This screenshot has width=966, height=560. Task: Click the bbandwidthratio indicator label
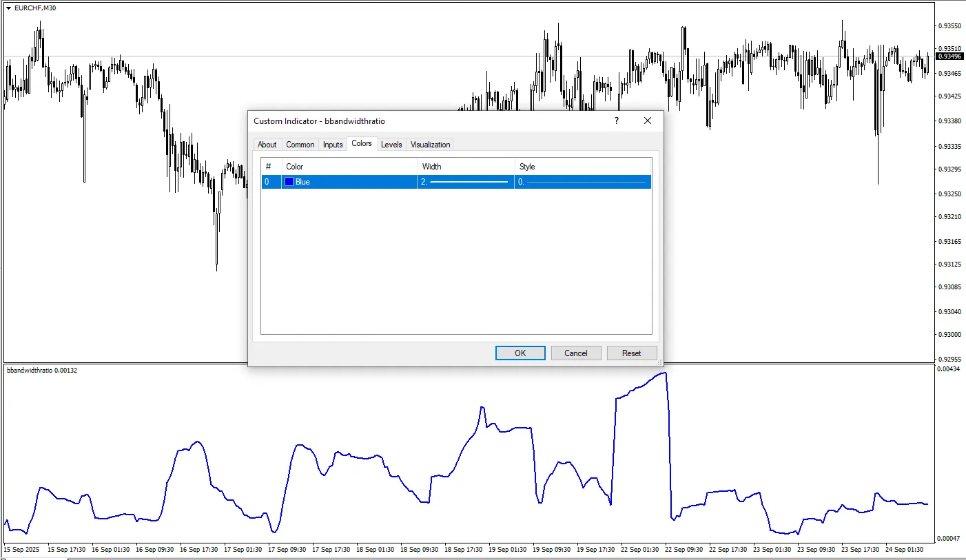click(41, 371)
